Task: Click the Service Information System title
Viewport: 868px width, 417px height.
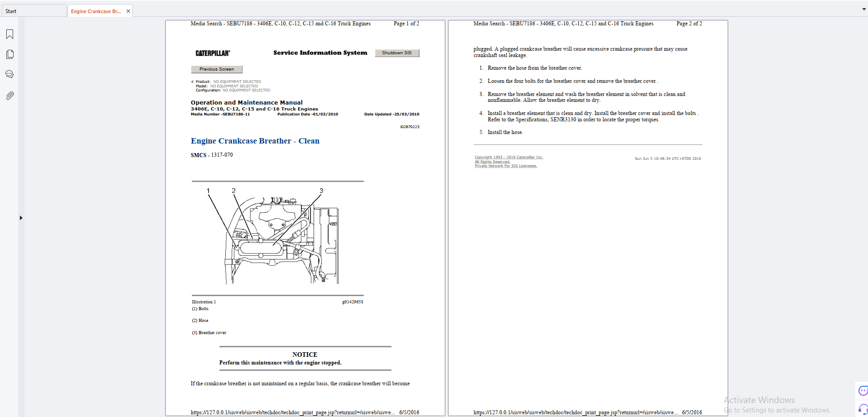Action: [x=320, y=53]
